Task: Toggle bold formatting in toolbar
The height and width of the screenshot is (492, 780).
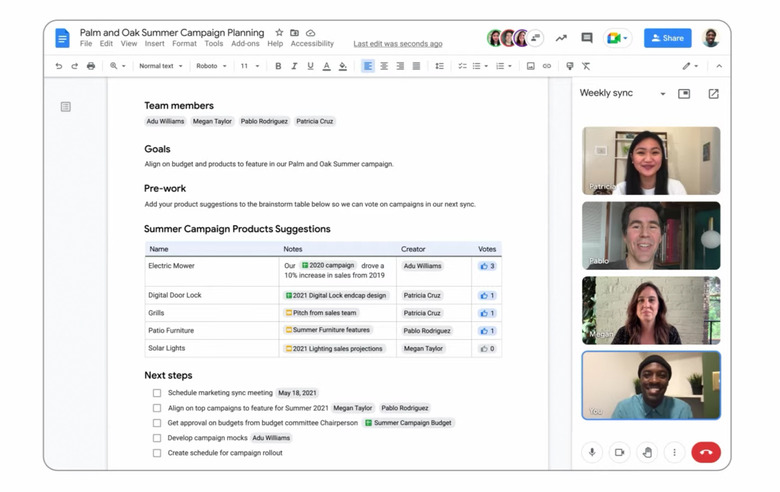Action: pyautogui.click(x=278, y=66)
